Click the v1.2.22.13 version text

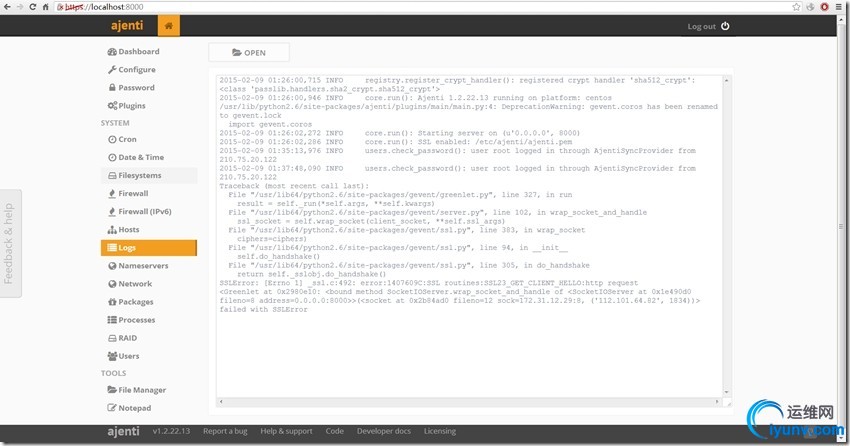click(x=171, y=431)
